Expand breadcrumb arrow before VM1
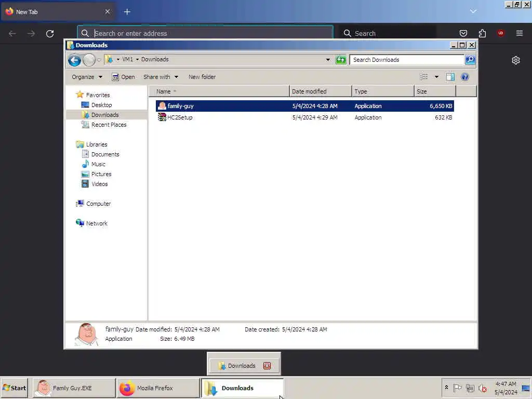This screenshot has height=399, width=532. pos(118,59)
